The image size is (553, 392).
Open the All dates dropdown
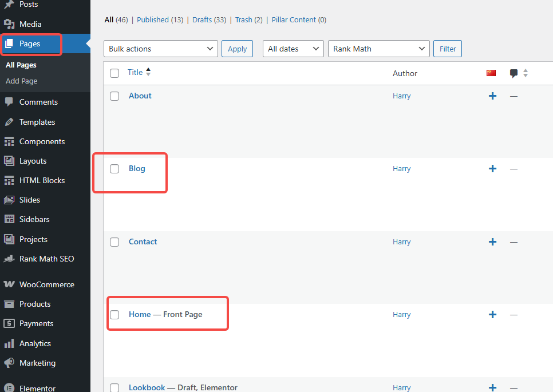293,49
